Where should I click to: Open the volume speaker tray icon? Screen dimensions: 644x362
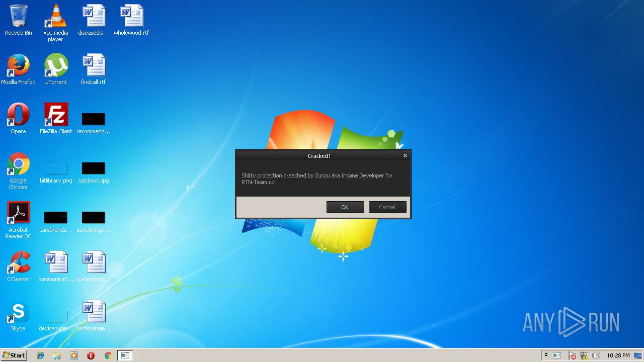(596, 355)
